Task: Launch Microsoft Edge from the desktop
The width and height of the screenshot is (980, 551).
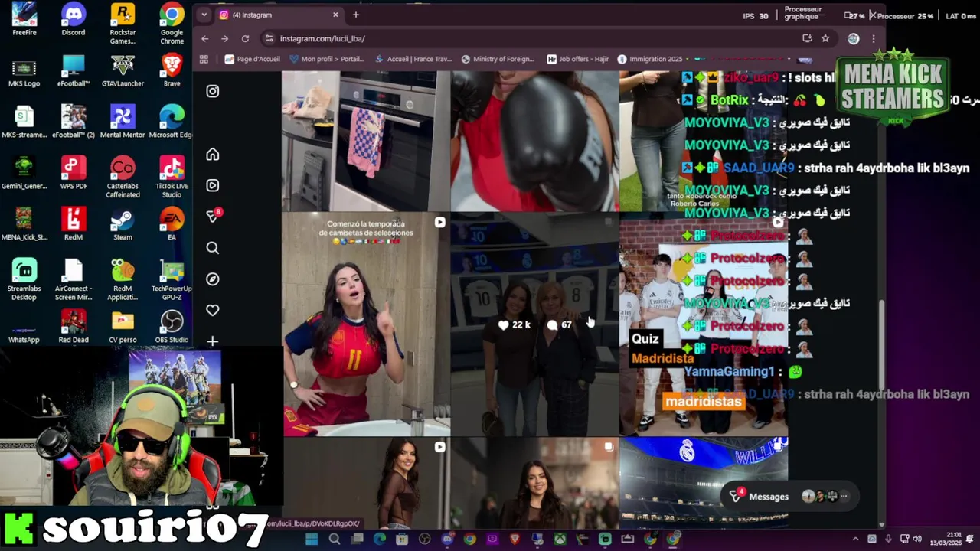Action: coord(171,122)
